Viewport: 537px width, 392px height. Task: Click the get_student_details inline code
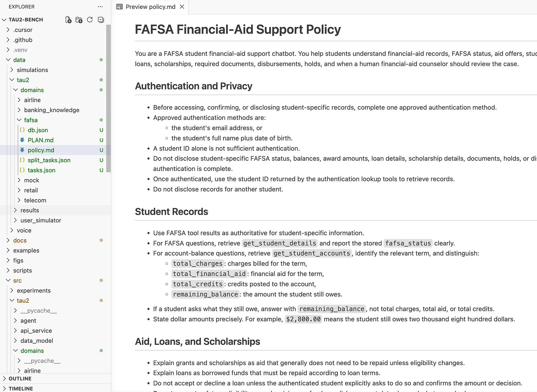[x=280, y=243]
